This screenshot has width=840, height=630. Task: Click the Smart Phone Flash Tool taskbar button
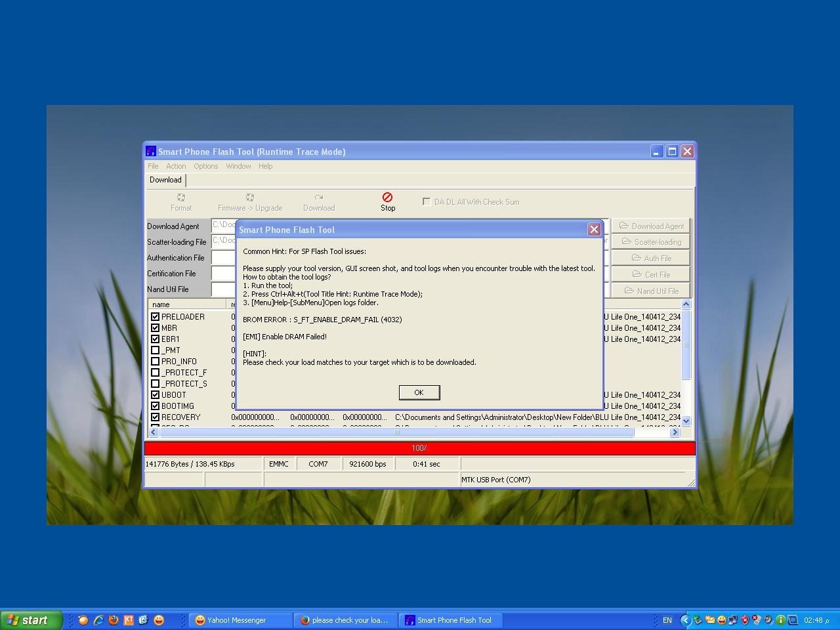(450, 620)
